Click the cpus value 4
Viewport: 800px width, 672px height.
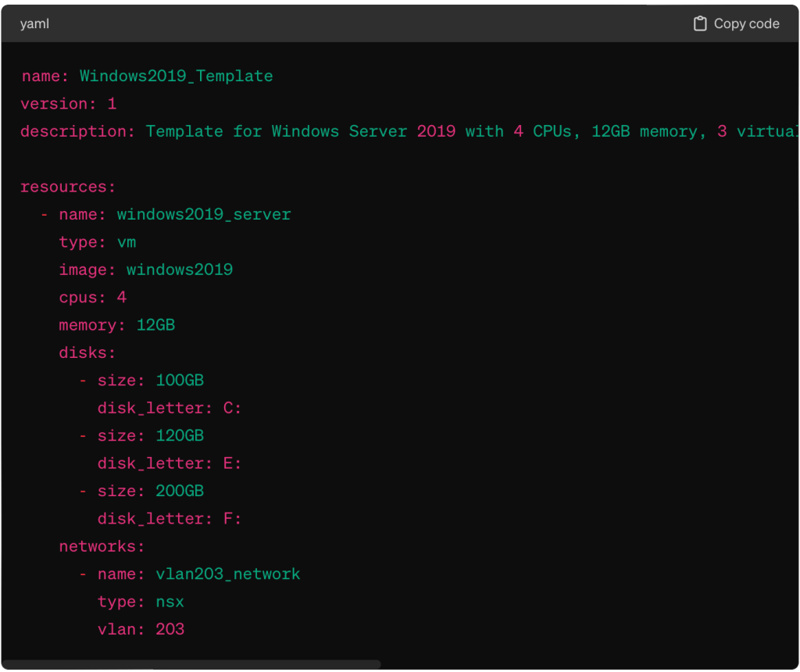click(122, 298)
